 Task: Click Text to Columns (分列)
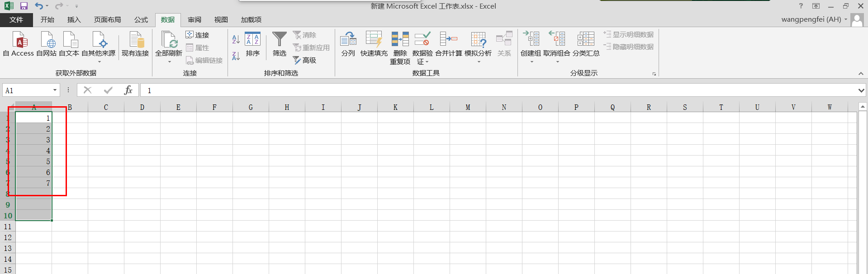348,44
